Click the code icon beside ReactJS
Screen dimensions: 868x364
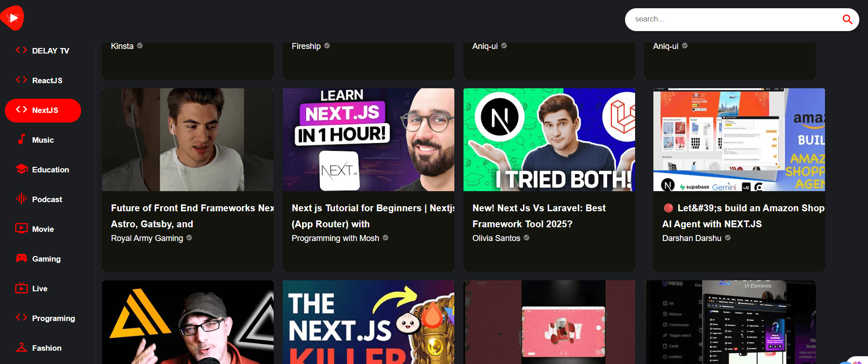point(22,80)
